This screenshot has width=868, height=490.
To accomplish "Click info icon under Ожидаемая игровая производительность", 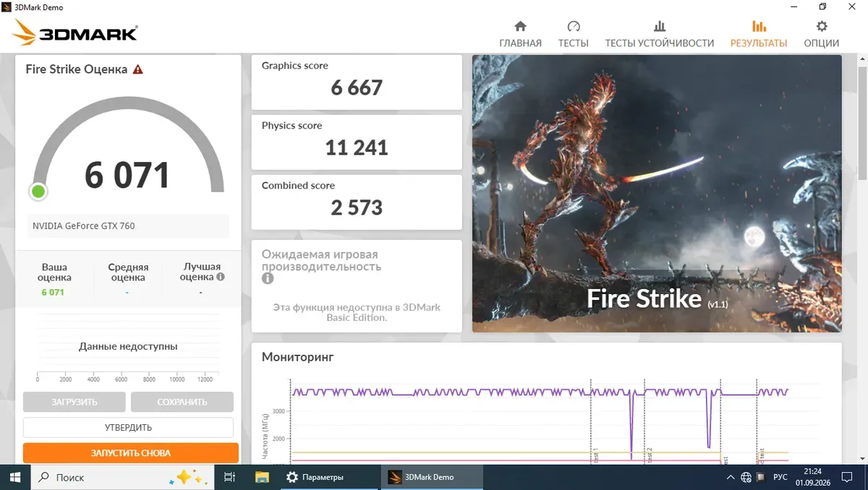I will 268,278.
